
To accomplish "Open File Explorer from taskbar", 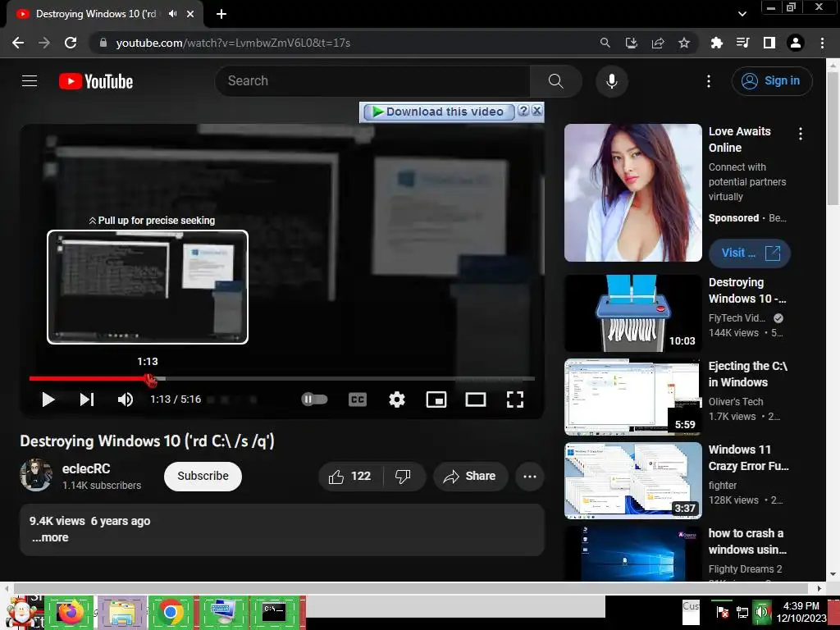I will 121,612.
